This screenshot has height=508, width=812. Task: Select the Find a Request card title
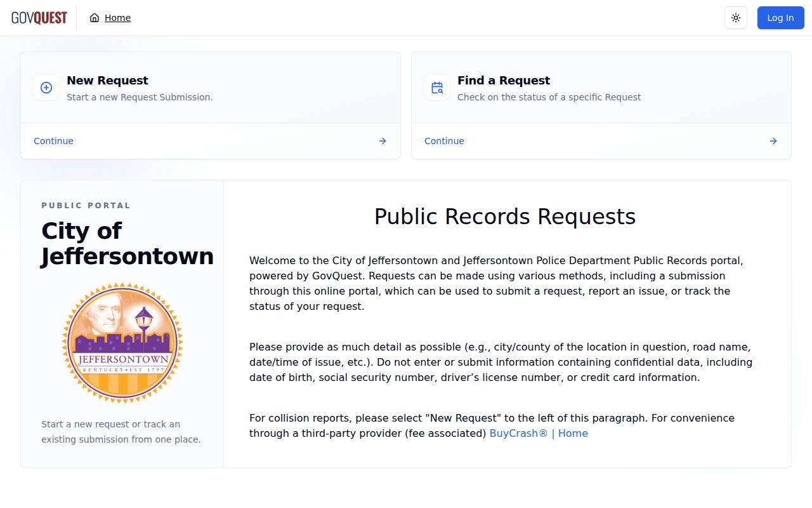504,81
